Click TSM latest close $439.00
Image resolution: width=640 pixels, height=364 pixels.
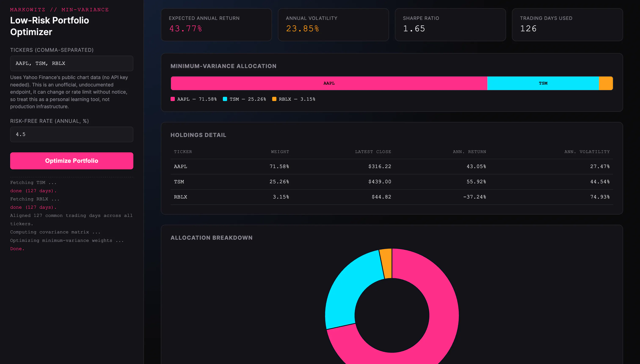click(x=380, y=182)
